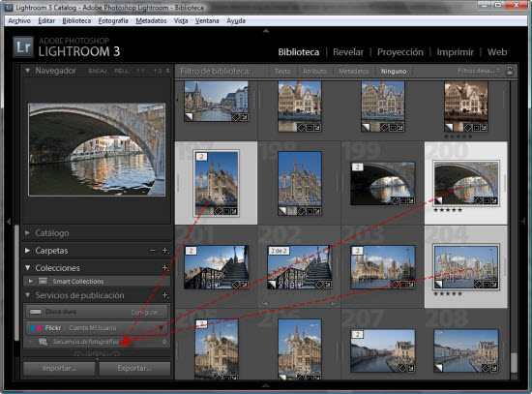Click the left panel vertical scrollbar

[x=16, y=283]
